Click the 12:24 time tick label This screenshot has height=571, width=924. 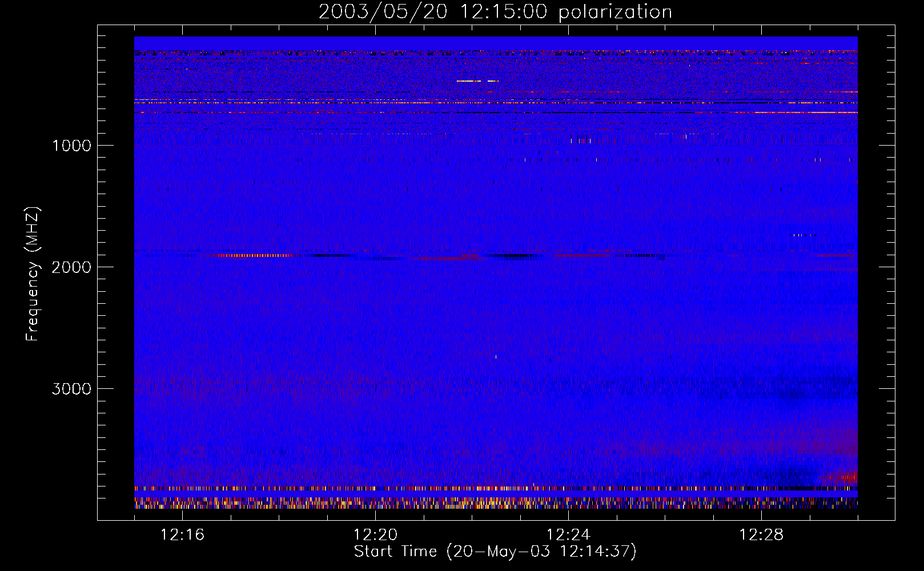click(x=568, y=535)
